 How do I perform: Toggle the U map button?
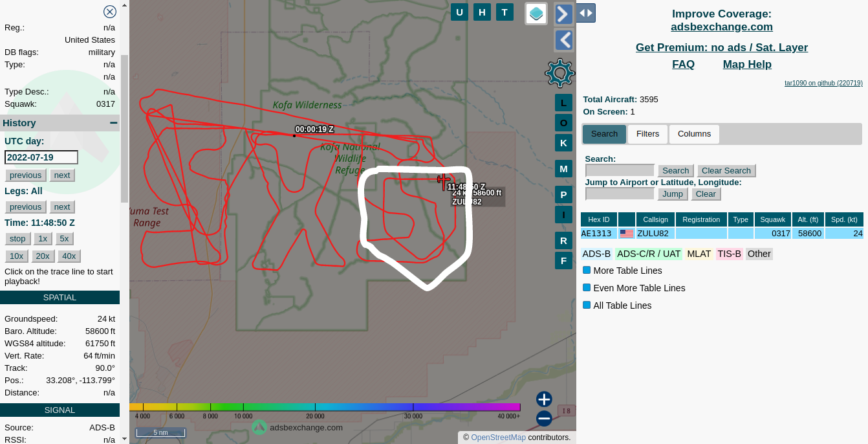459,12
